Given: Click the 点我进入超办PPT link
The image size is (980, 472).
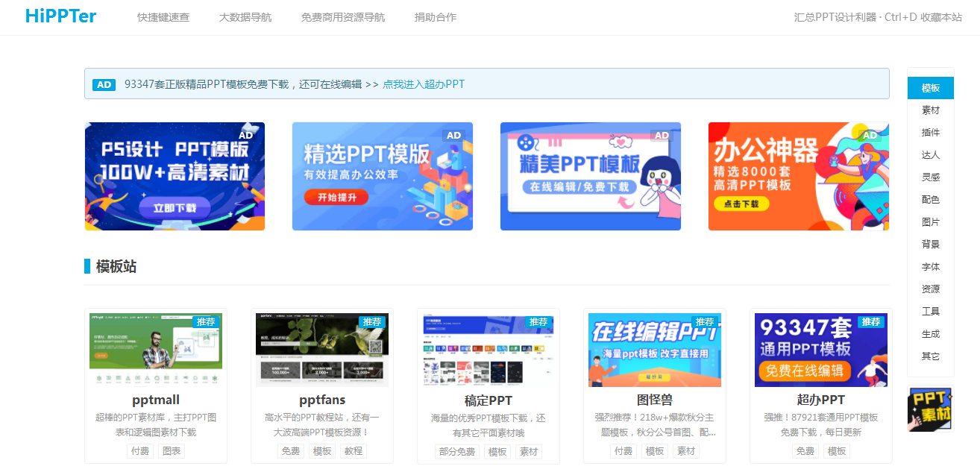Looking at the screenshot, I should [x=424, y=84].
